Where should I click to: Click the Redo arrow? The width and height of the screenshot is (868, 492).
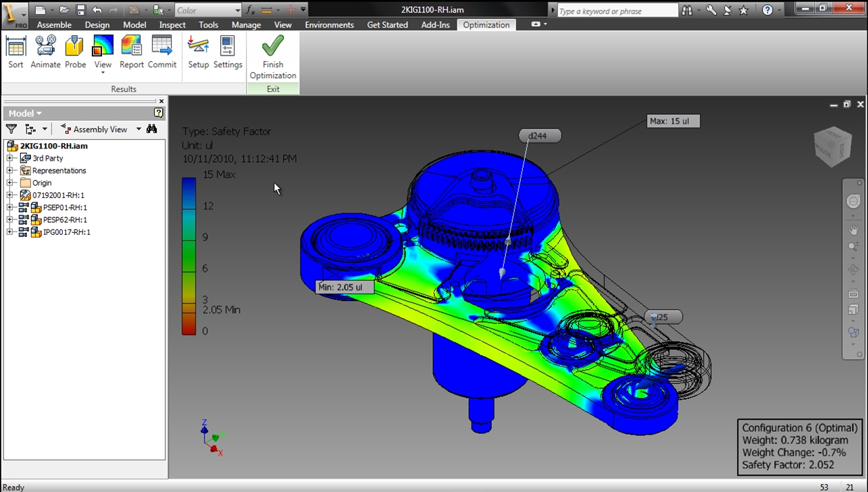[113, 9]
